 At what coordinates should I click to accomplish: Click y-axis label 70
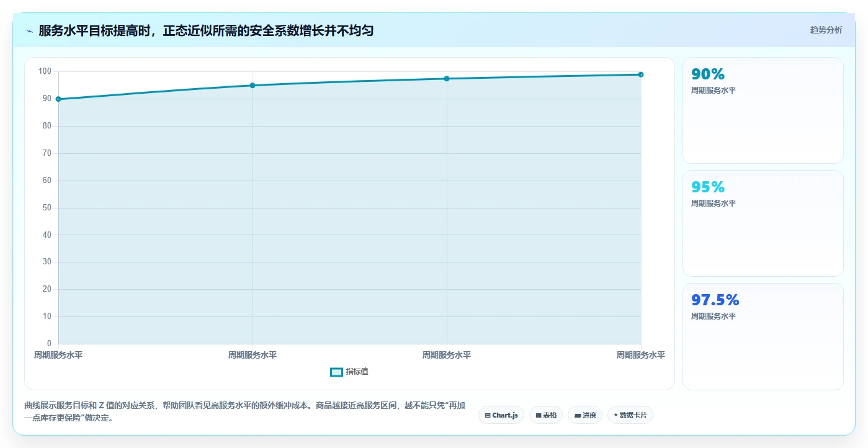[x=47, y=153]
